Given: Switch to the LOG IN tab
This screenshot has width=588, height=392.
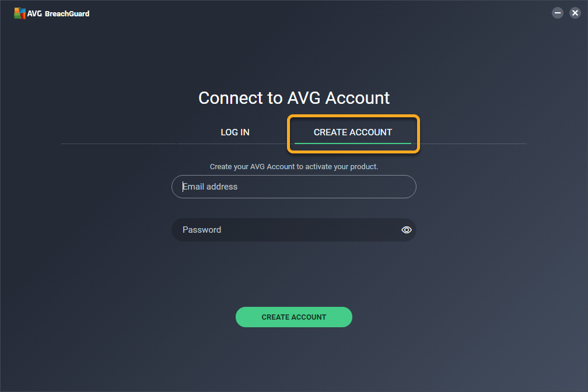Looking at the screenshot, I should coord(235,132).
